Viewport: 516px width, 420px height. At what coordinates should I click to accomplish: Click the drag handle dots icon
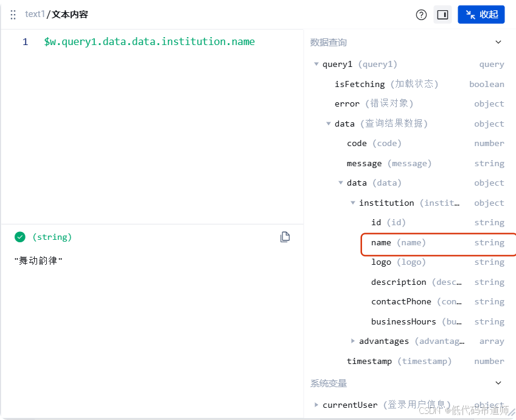[x=13, y=15]
